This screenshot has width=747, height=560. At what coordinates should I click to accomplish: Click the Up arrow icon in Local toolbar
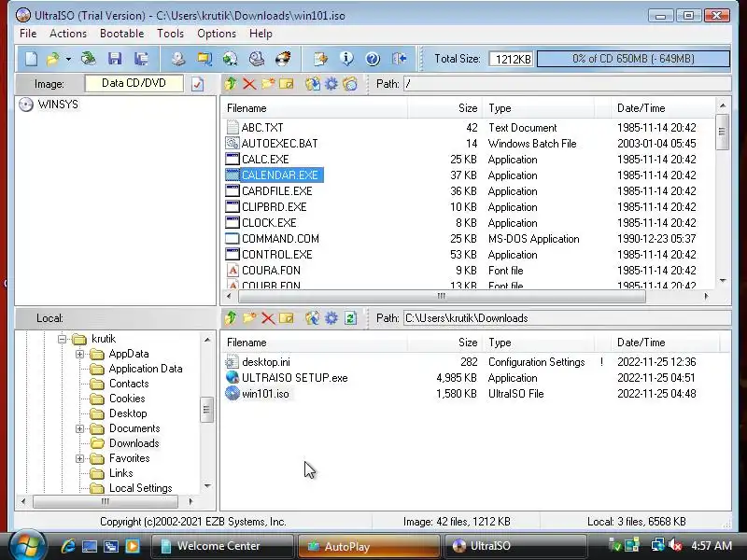coord(231,318)
